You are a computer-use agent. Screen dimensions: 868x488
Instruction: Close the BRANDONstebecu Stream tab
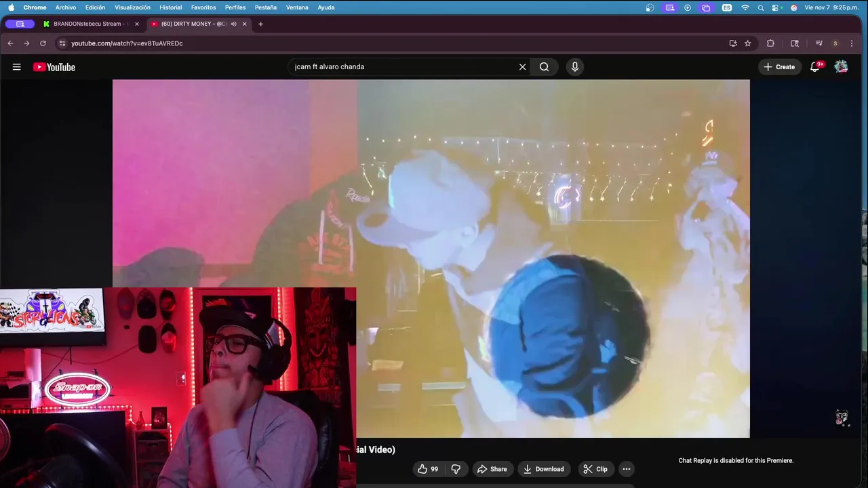point(137,24)
